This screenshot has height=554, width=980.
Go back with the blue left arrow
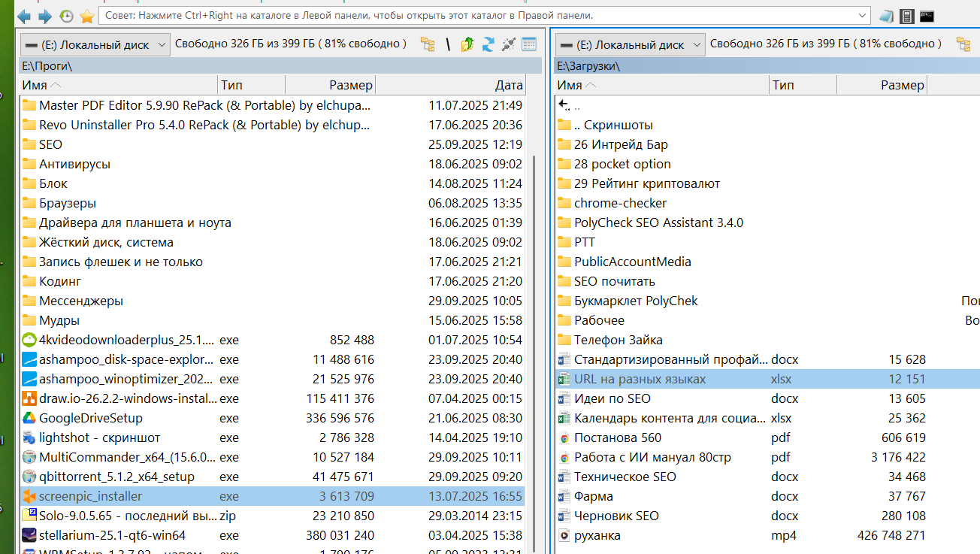point(24,16)
